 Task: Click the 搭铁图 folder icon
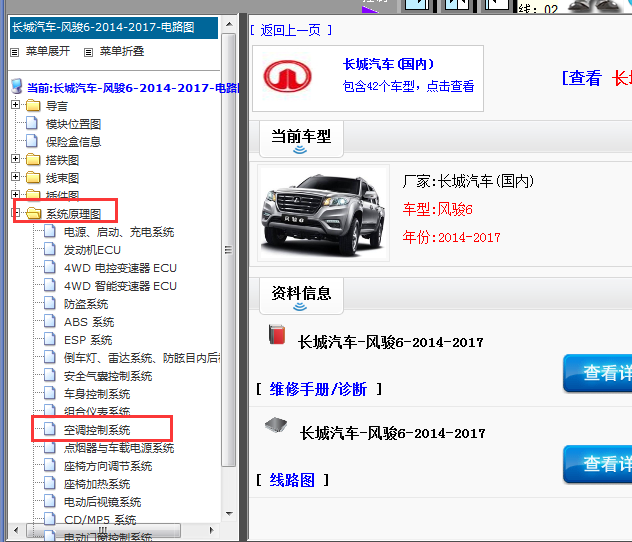(x=33, y=160)
